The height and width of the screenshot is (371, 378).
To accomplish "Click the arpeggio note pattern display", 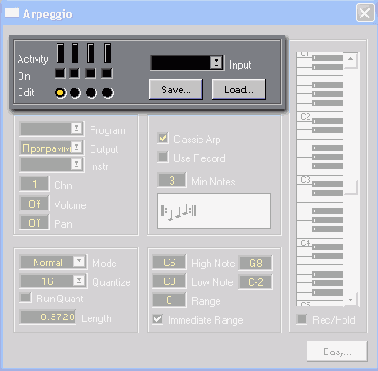I will (x=214, y=211).
